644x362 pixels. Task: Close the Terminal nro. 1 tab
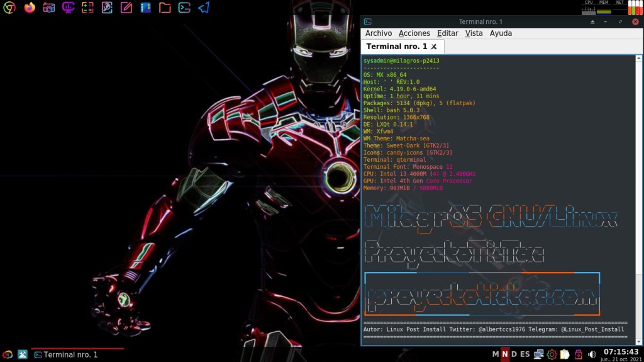[x=434, y=47]
